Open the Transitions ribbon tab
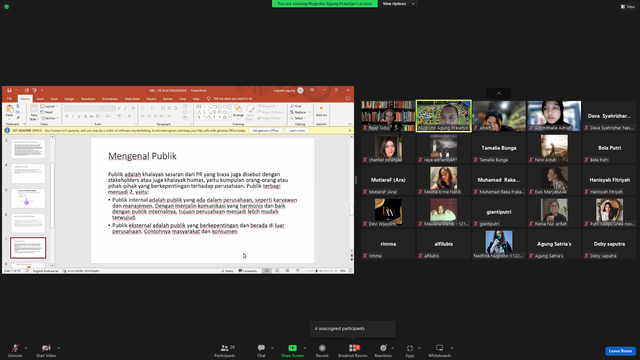Viewport: 640px width, 360px height. pyautogui.click(x=88, y=99)
